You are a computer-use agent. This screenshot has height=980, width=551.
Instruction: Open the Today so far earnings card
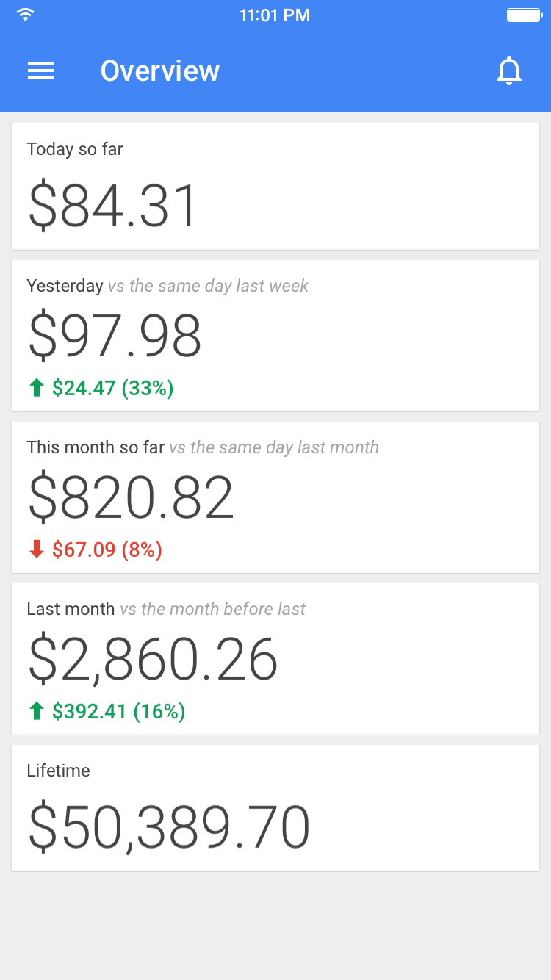pyautogui.click(x=275, y=187)
